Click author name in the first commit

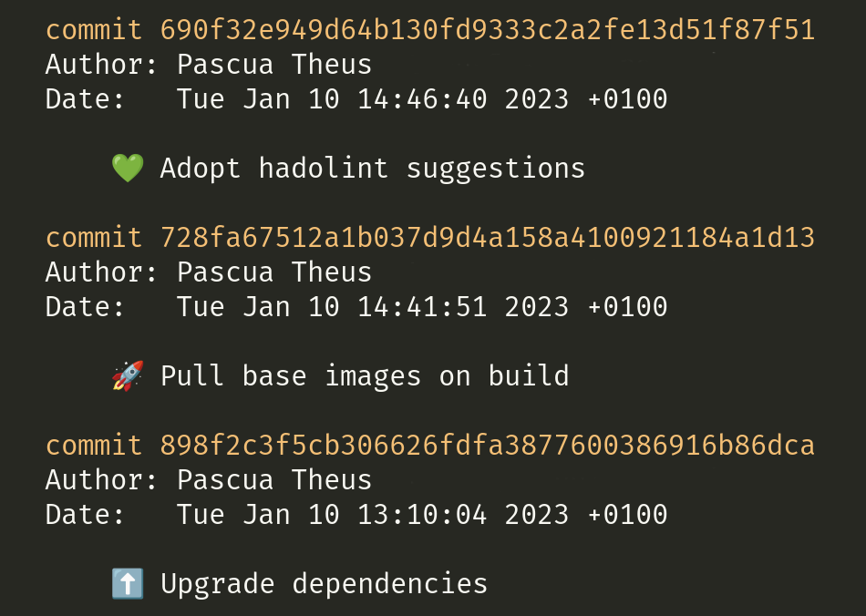pos(274,65)
